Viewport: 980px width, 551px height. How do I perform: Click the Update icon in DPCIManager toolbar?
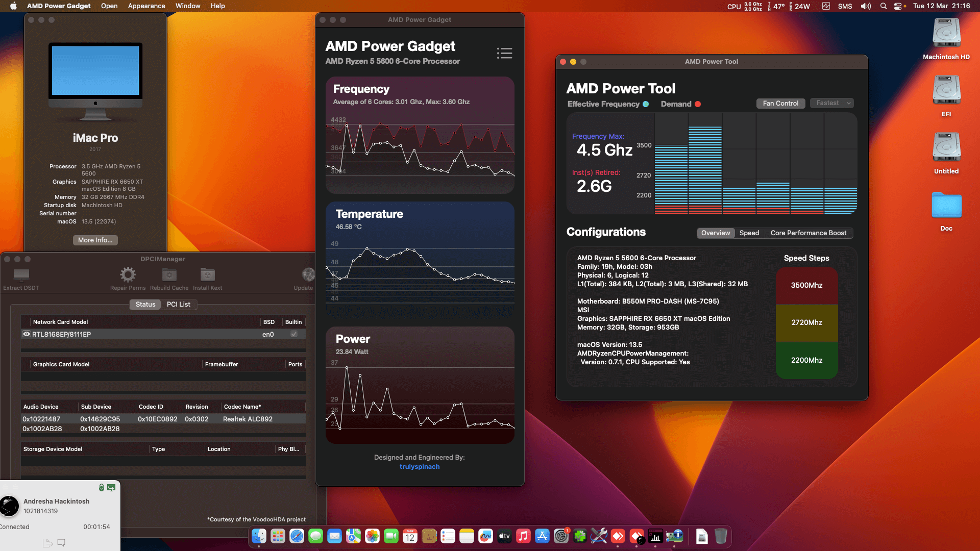(x=308, y=275)
